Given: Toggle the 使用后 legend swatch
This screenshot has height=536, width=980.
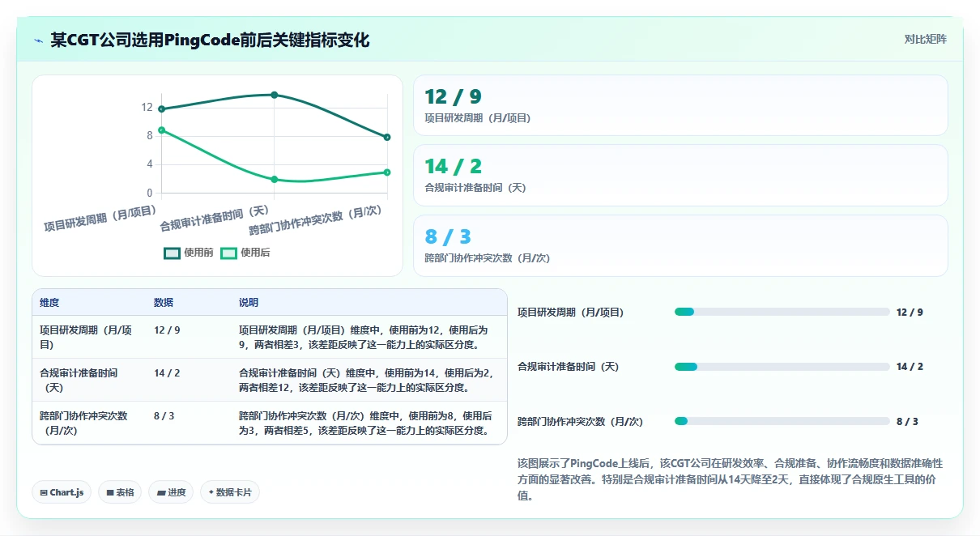Looking at the screenshot, I should (228, 253).
